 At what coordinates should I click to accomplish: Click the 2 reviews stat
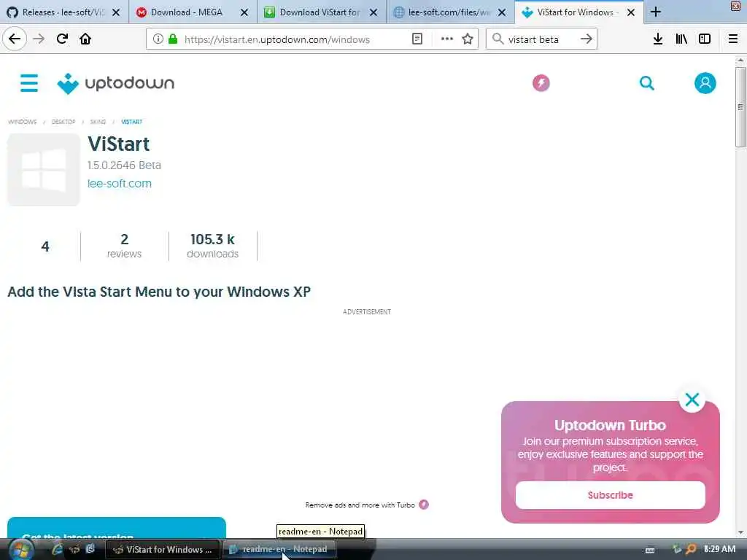(x=124, y=246)
